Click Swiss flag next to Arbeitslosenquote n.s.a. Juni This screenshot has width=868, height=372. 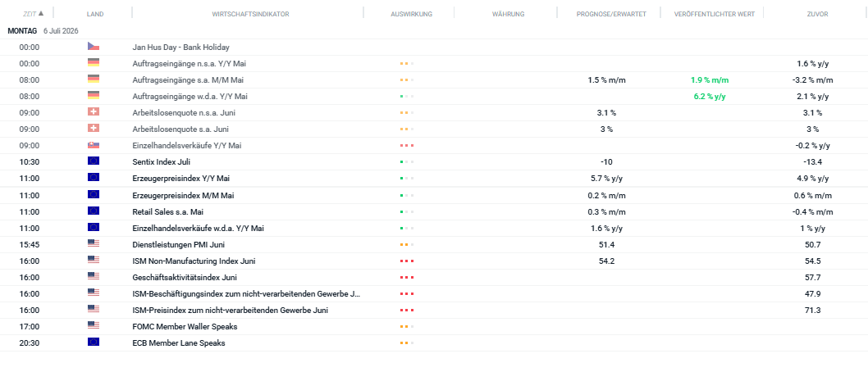click(x=93, y=112)
